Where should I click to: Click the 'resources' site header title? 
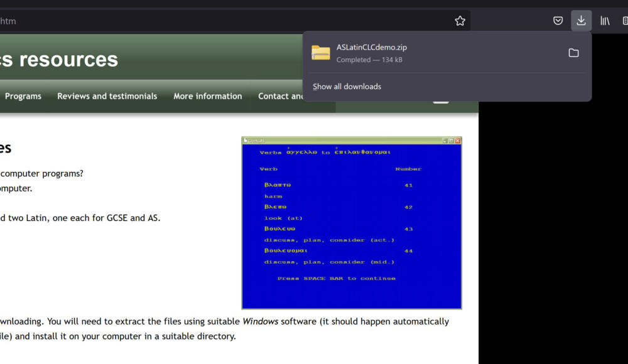point(68,60)
